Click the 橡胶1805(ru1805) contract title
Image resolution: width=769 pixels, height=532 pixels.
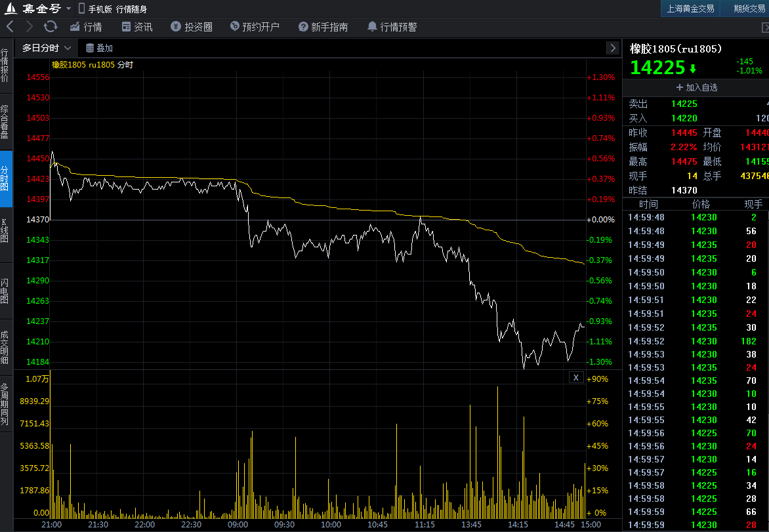point(675,49)
